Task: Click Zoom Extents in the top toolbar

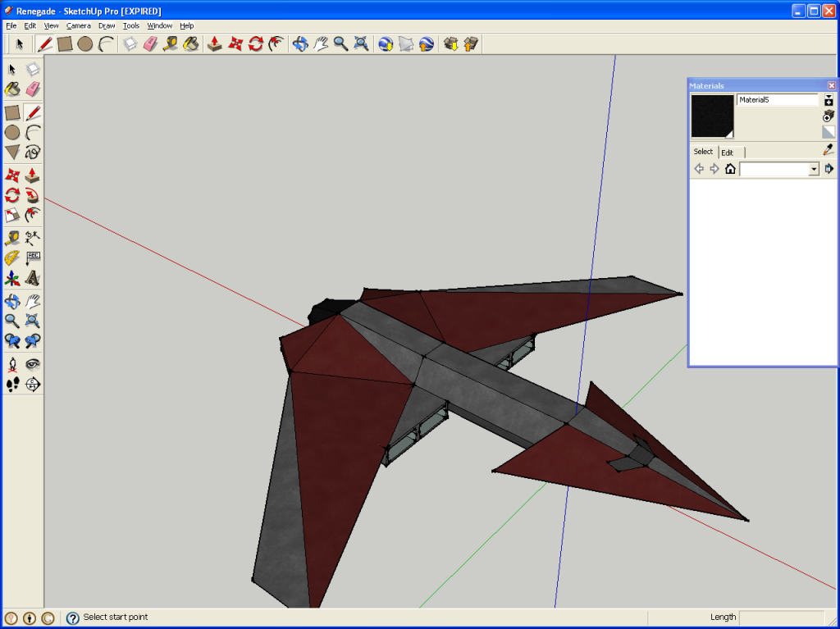Action: pyautogui.click(x=361, y=44)
